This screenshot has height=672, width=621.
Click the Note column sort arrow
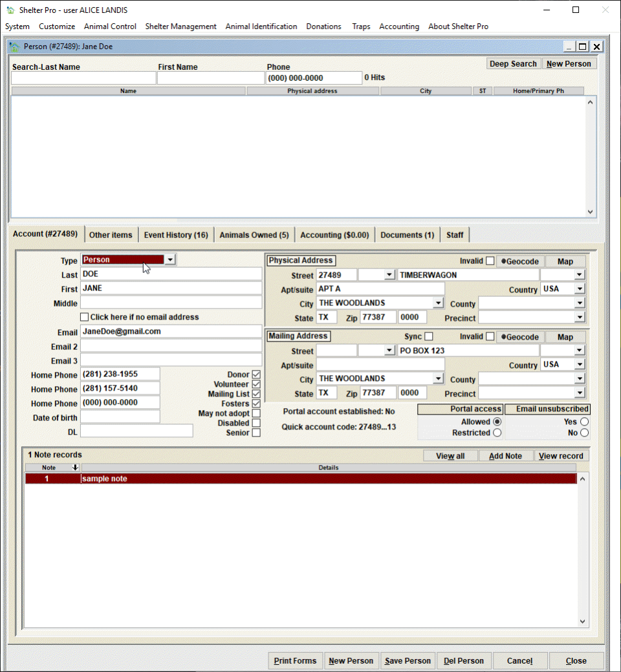(x=75, y=468)
